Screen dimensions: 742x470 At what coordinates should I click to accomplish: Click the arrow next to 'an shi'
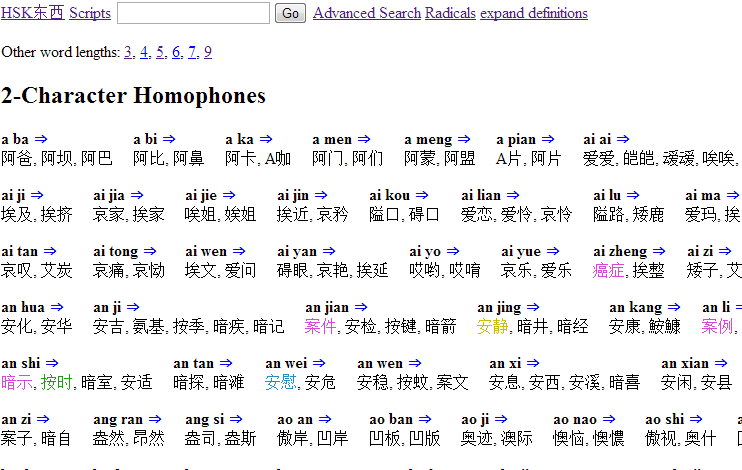coord(52,363)
